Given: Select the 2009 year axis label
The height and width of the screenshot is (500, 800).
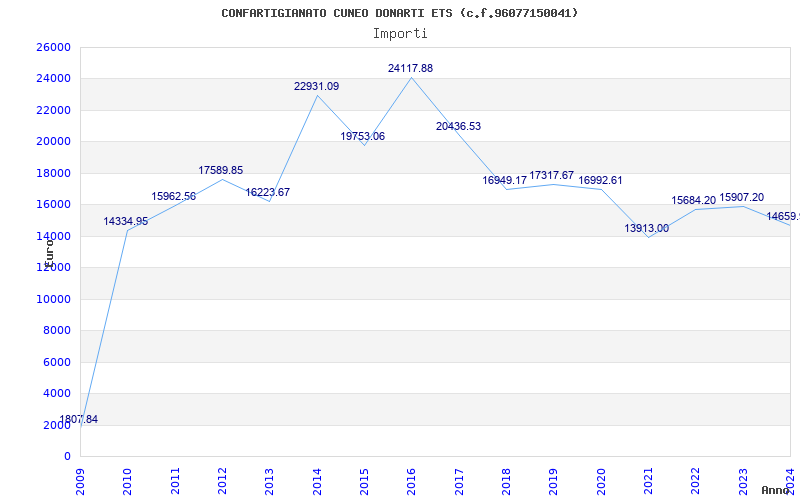Looking at the screenshot, I should (x=80, y=481).
